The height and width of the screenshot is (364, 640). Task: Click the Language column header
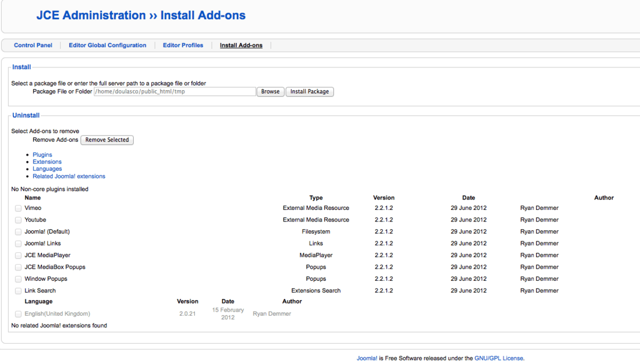tap(38, 301)
